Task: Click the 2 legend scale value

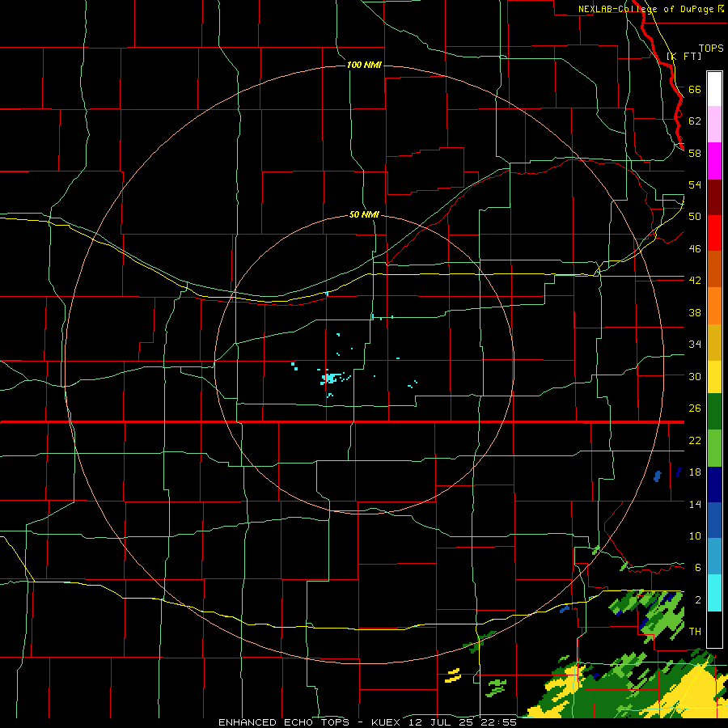Action: (698, 600)
